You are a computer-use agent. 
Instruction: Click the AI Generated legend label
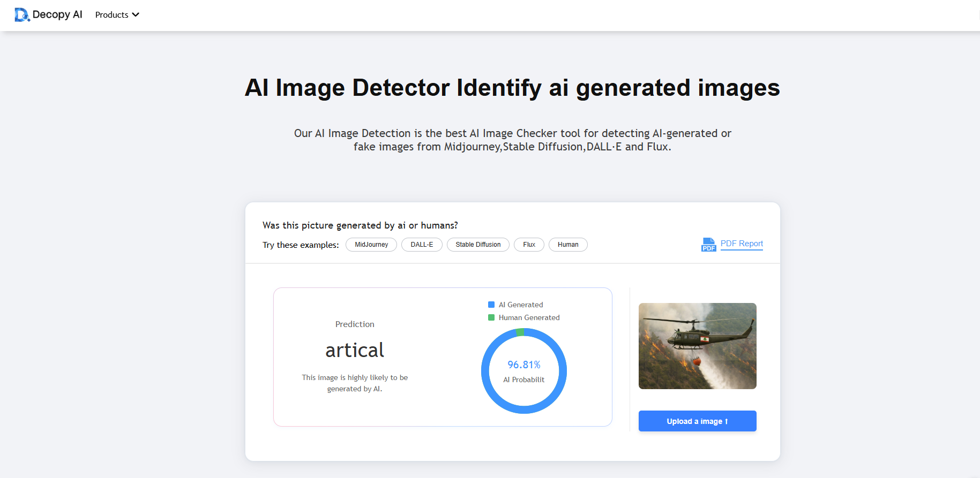coord(521,305)
